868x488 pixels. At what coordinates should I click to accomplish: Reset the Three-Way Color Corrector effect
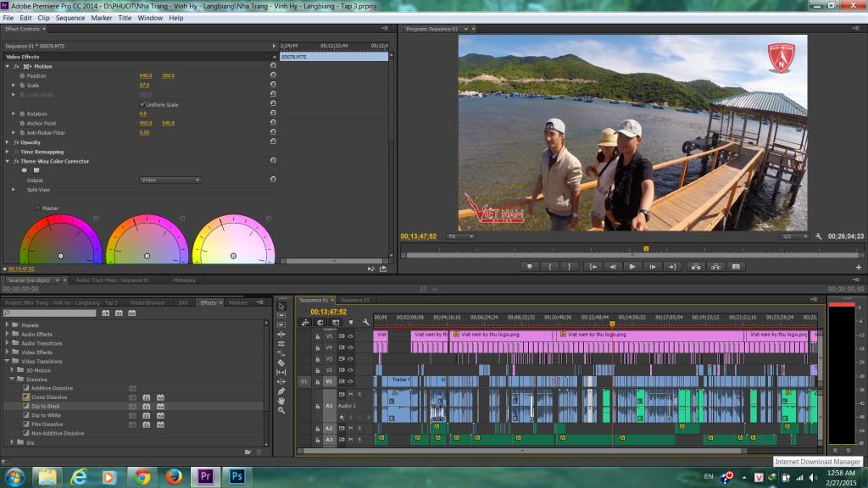pyautogui.click(x=273, y=160)
